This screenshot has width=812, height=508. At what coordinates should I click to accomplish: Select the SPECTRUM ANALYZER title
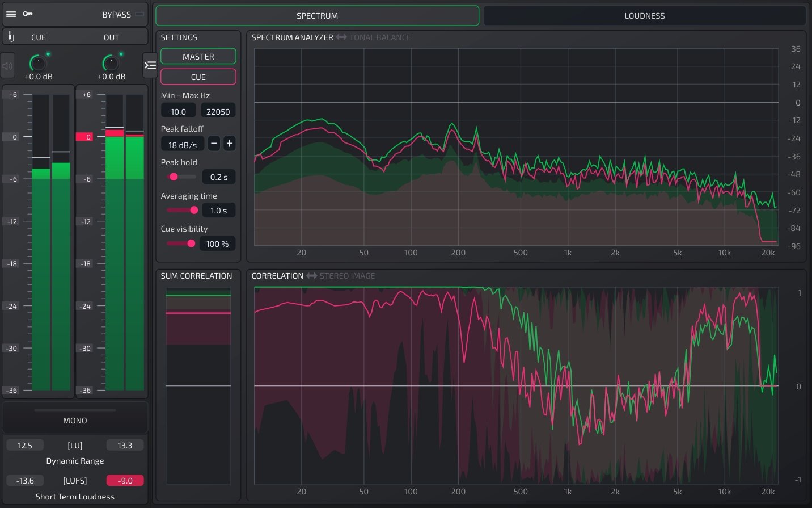coord(292,37)
